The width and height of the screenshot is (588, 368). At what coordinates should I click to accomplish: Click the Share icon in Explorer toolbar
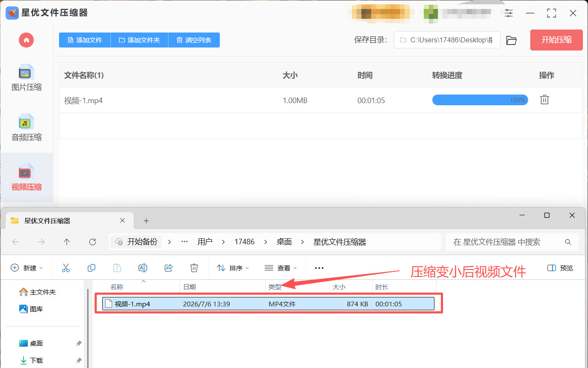(x=168, y=268)
